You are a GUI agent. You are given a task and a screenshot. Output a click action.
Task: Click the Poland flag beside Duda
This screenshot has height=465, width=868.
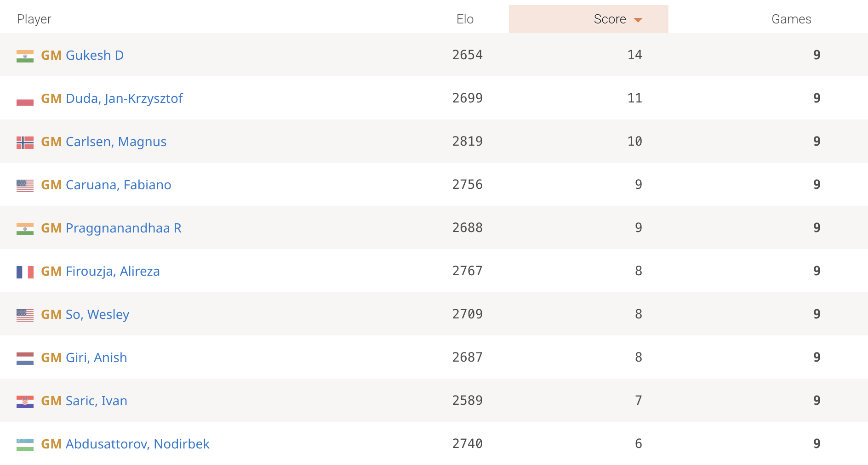(25, 99)
